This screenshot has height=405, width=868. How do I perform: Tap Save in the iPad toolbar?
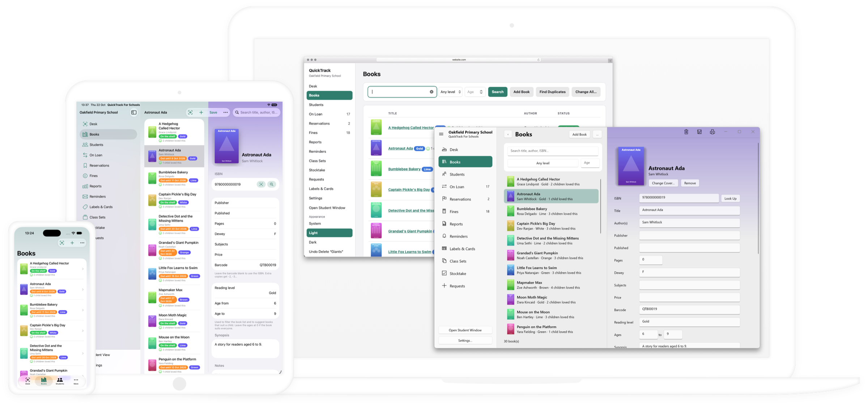coord(213,112)
